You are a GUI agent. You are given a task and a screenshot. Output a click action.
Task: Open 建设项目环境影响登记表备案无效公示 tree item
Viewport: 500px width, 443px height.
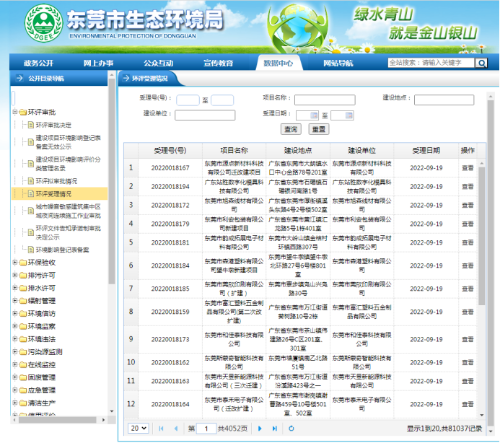click(68, 142)
